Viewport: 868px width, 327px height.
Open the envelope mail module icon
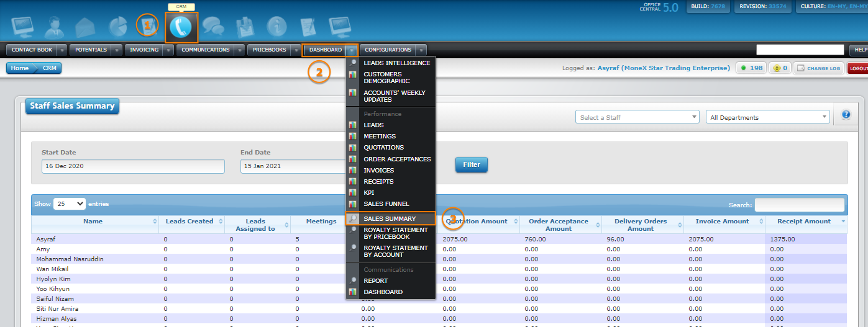click(x=85, y=28)
